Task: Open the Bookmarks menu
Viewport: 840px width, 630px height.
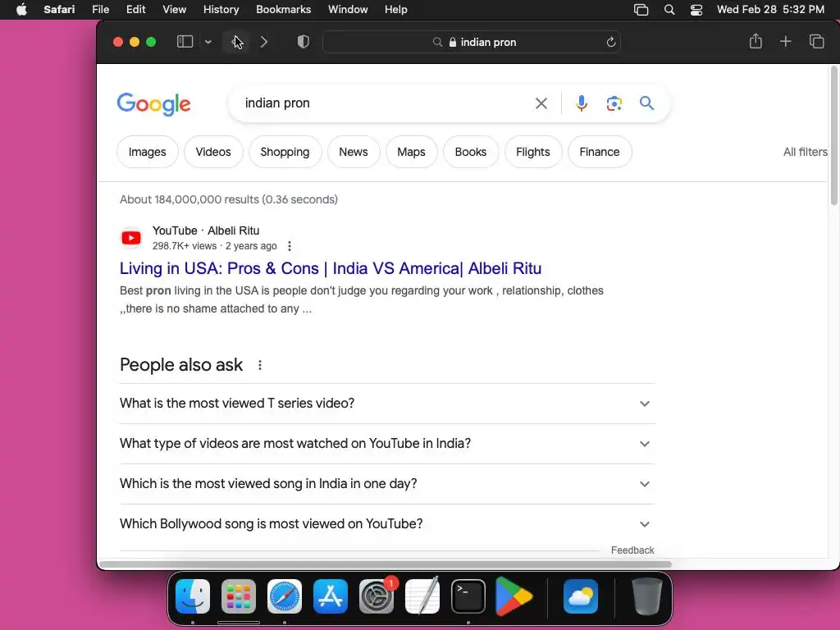Action: click(x=283, y=10)
